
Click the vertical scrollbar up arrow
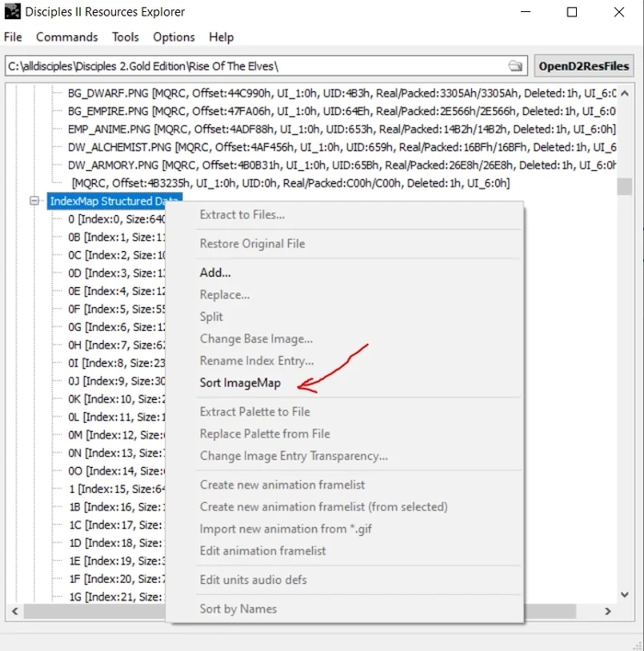pos(625,91)
